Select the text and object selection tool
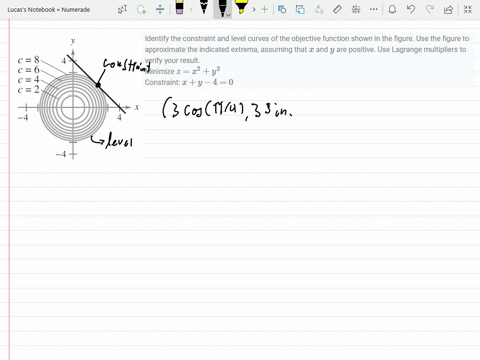 (x=122, y=9)
